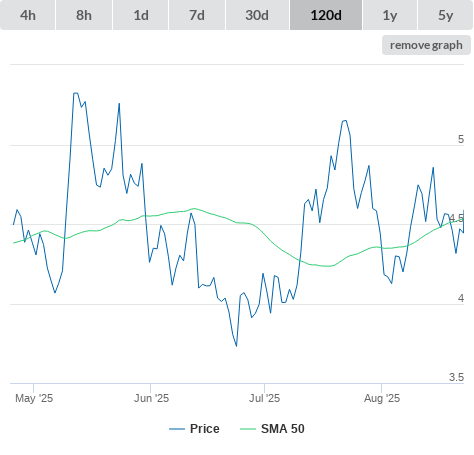Open the 7d time range view
This screenshot has width=474, height=455.
(x=197, y=15)
